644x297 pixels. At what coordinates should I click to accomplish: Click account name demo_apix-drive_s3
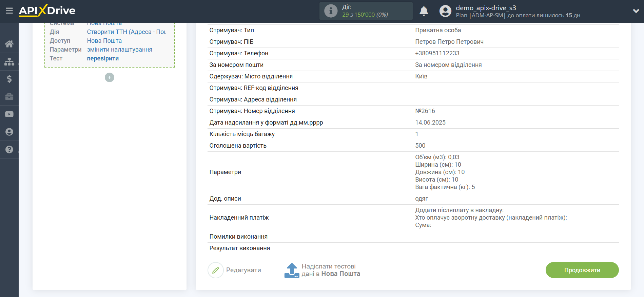click(486, 8)
